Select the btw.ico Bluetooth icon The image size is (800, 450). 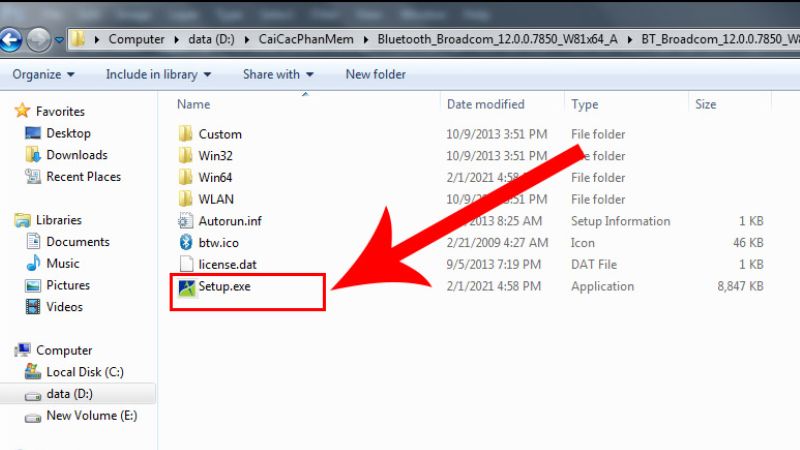pyautogui.click(x=186, y=242)
